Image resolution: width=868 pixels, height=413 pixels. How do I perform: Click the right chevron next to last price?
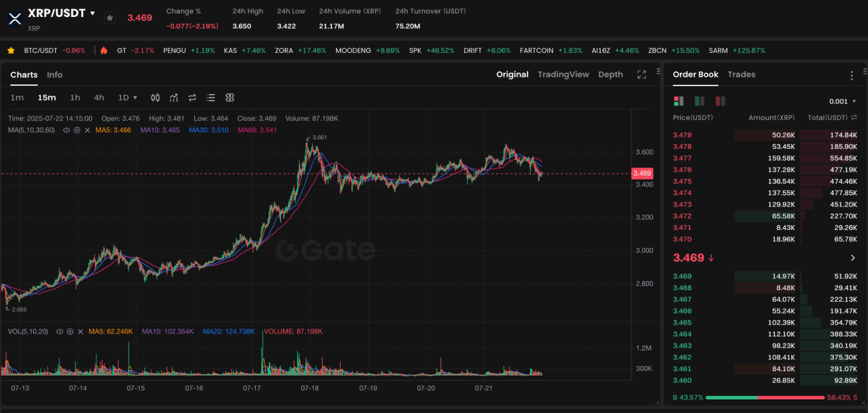pos(853,258)
